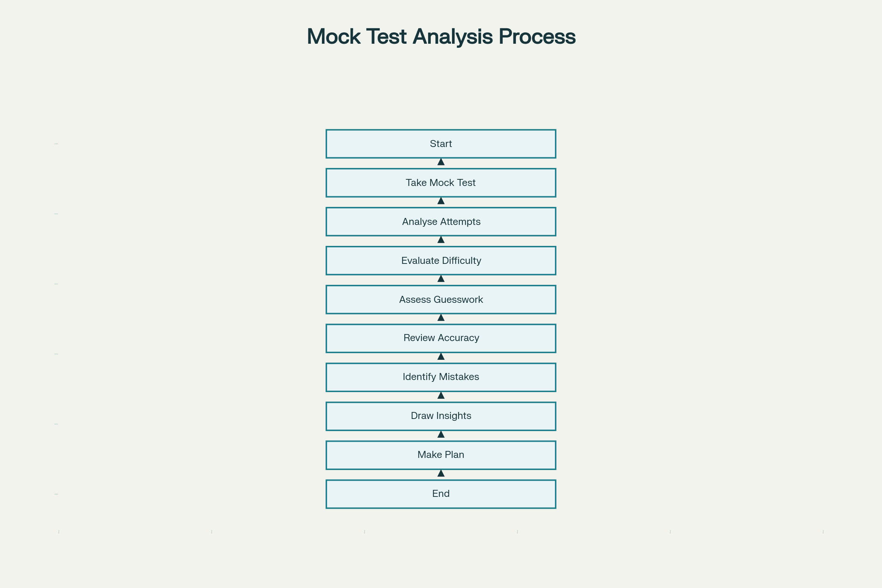Select arrowhead between Identify Mistakes and Draw Insights
The width and height of the screenshot is (882, 588).
tap(441, 395)
